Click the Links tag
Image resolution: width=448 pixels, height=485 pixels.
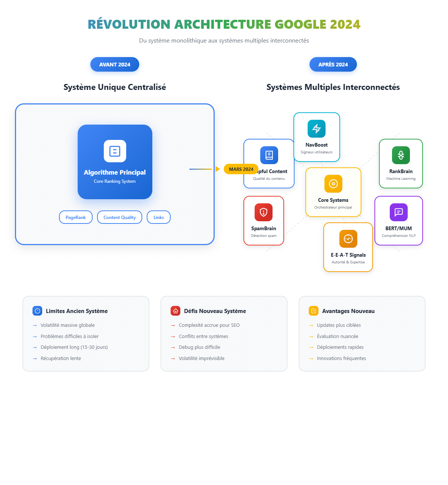click(159, 217)
